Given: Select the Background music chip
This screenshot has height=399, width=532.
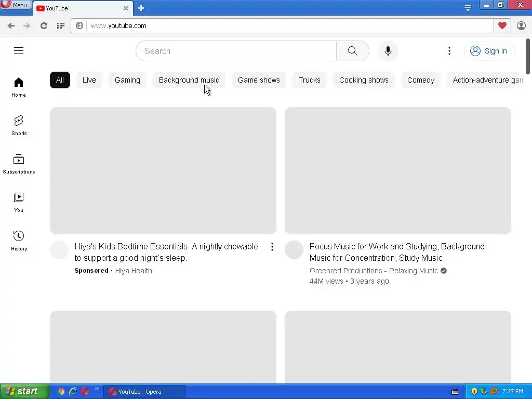Looking at the screenshot, I should click(189, 80).
